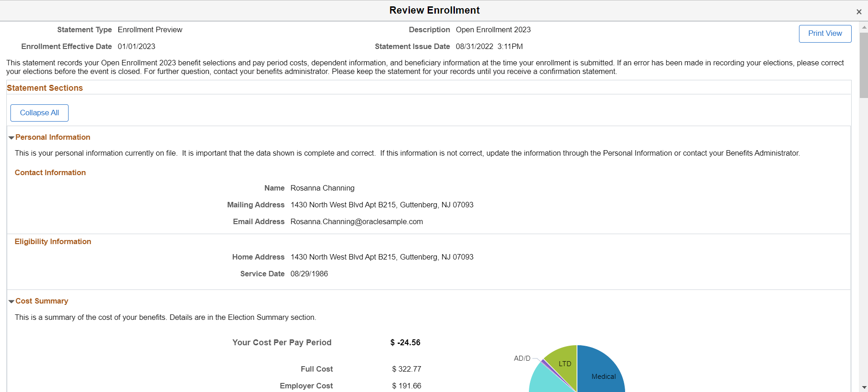Click the vertical scrollbar thumb
868x392 pixels.
tap(864, 65)
